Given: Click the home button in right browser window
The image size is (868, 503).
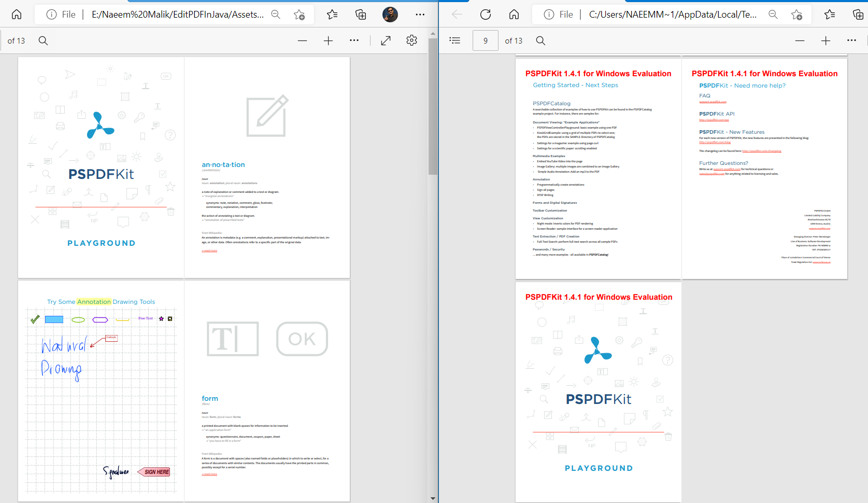Looking at the screenshot, I should tap(514, 15).
